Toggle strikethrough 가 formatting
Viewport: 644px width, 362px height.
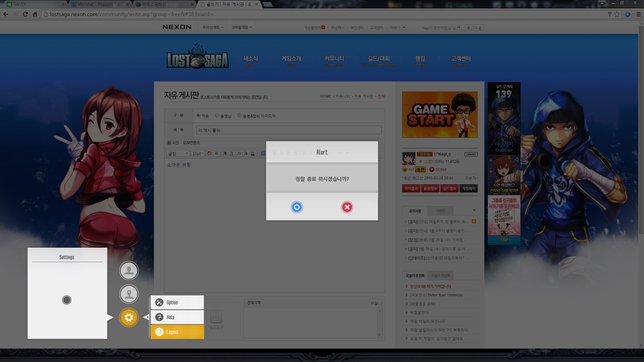[x=246, y=154]
